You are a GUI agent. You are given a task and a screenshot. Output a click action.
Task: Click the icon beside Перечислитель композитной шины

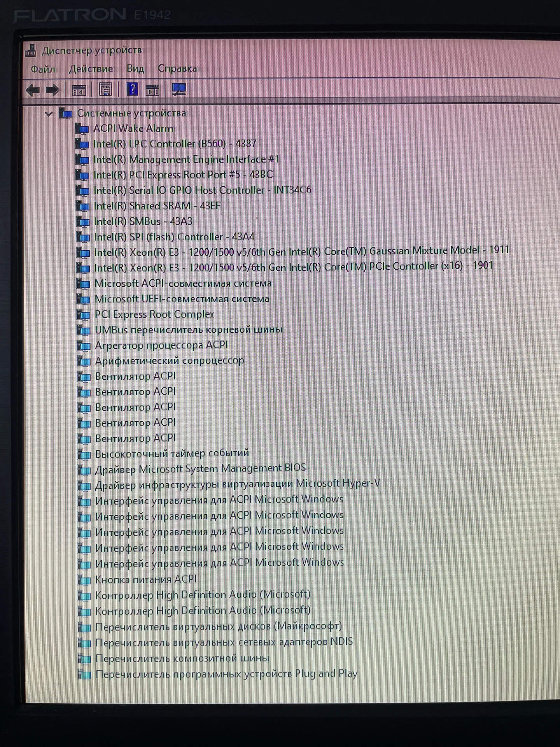coord(84,658)
